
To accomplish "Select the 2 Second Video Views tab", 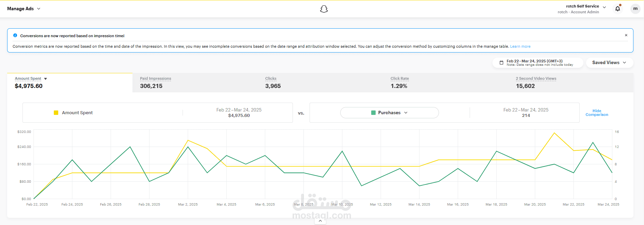I will (x=571, y=82).
